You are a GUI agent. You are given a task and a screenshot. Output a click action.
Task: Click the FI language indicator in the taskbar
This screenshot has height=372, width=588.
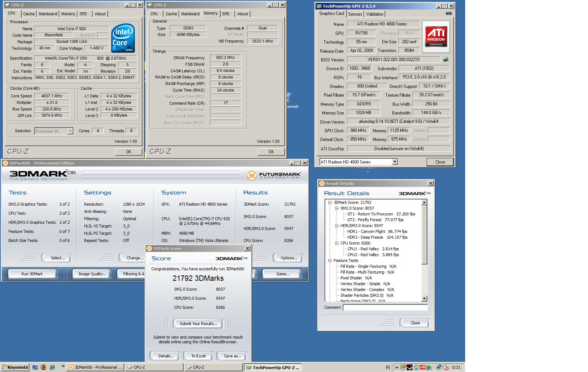(388, 367)
